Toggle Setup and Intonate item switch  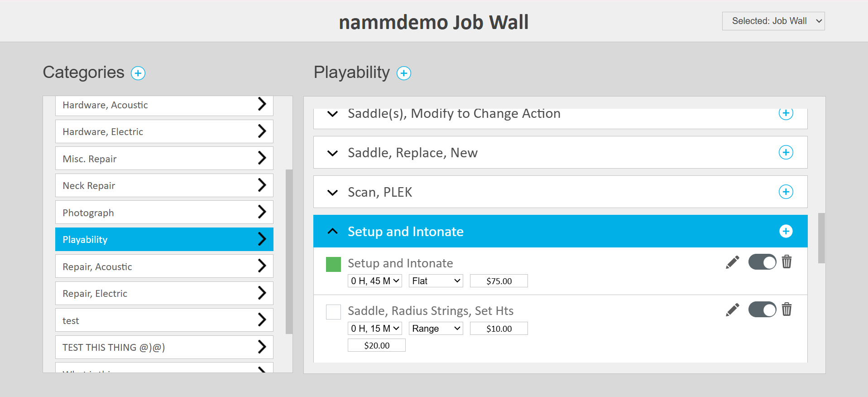point(762,262)
